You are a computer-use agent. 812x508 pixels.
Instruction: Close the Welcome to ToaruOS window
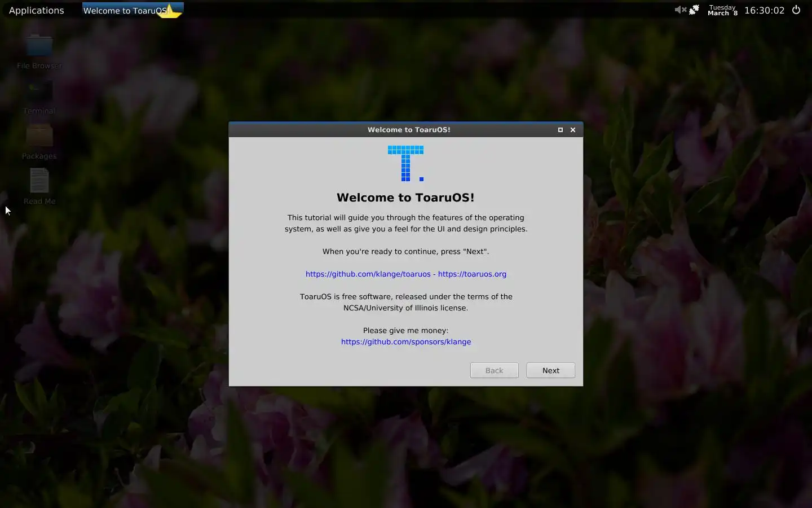click(573, 130)
